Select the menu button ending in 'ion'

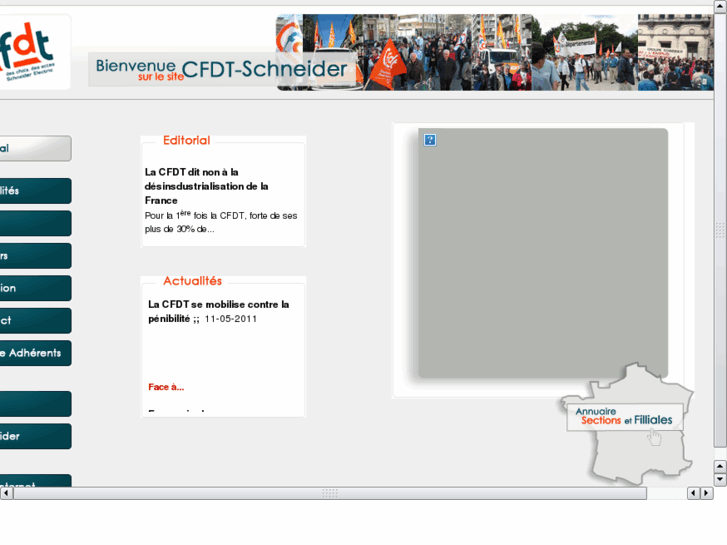(35, 289)
